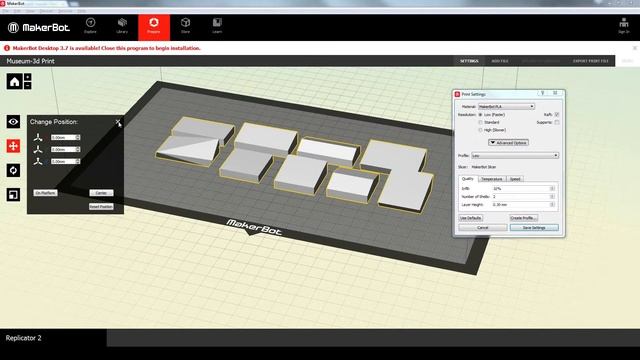This screenshot has width=640, height=360.
Task: Open the Store section
Action: (185, 26)
